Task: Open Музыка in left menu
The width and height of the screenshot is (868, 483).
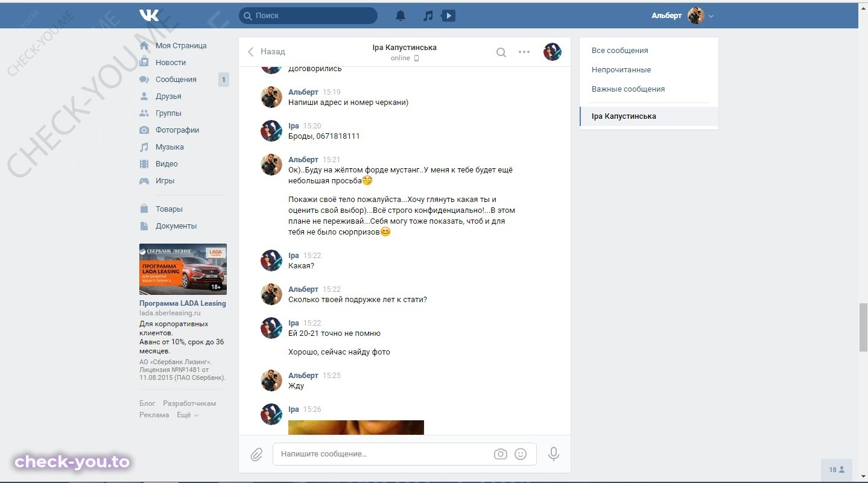Action: 169,147
